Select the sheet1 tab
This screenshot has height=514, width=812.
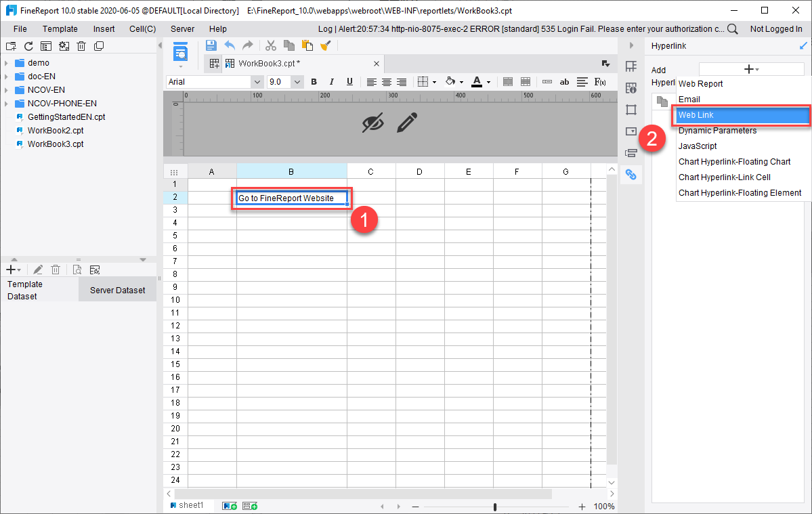coord(187,505)
